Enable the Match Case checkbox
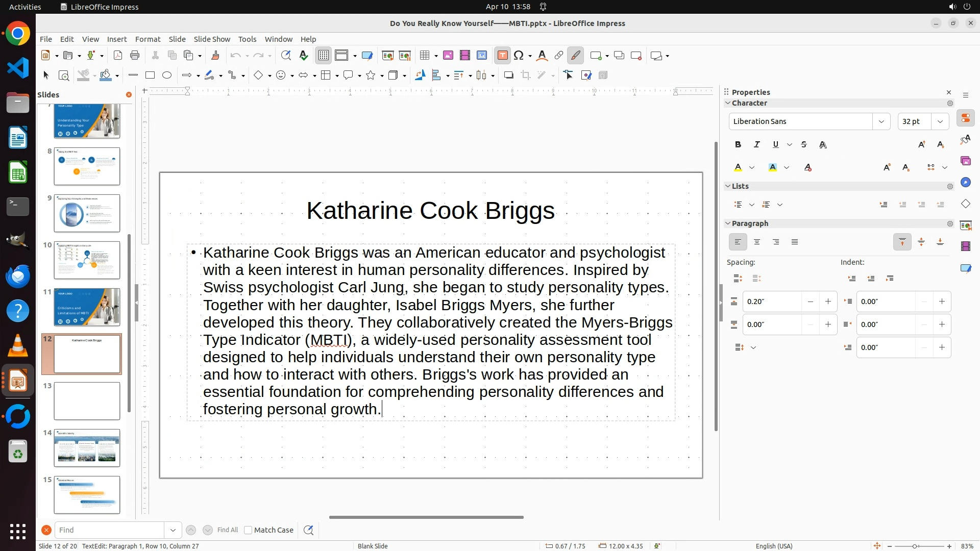980x551 pixels. click(248, 530)
